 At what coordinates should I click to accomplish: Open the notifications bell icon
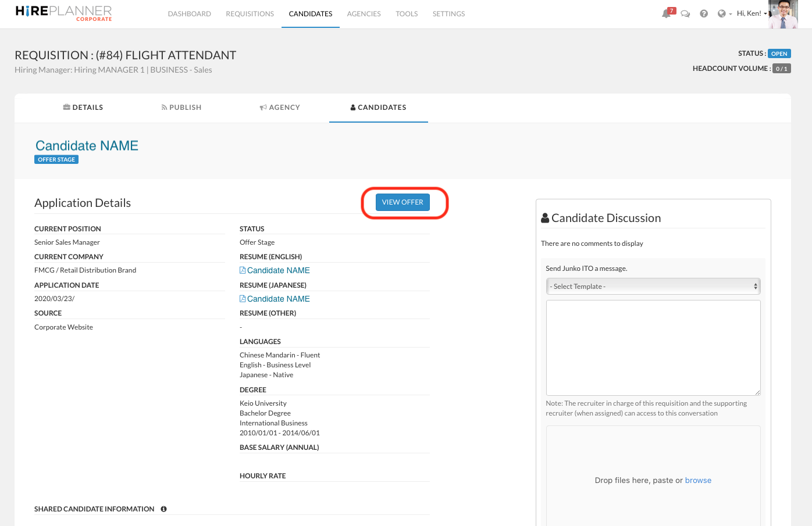coord(667,13)
